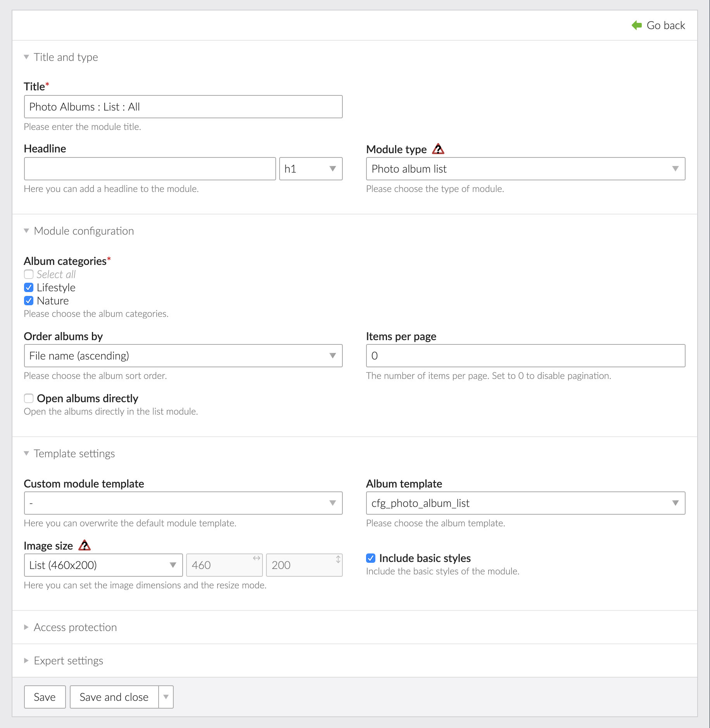Screen dimensions: 710x728
Task: Check the Select all categories checkbox
Action: pos(29,274)
